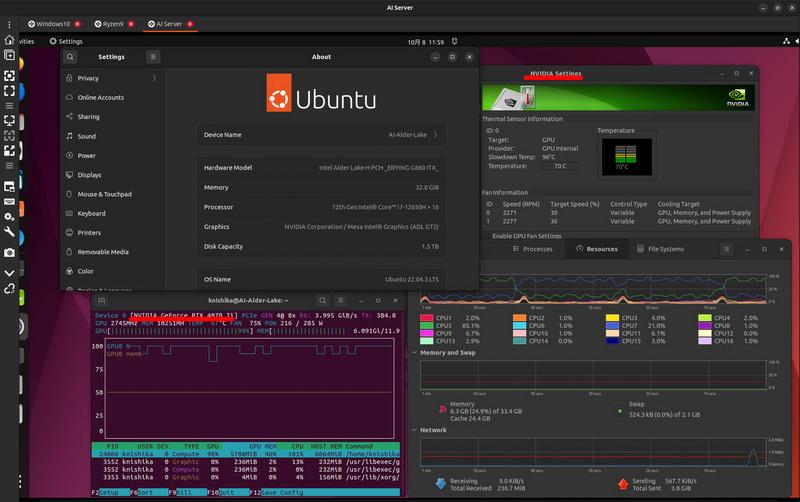
Task: Switch to the Ryzen9 tab
Action: click(x=109, y=24)
